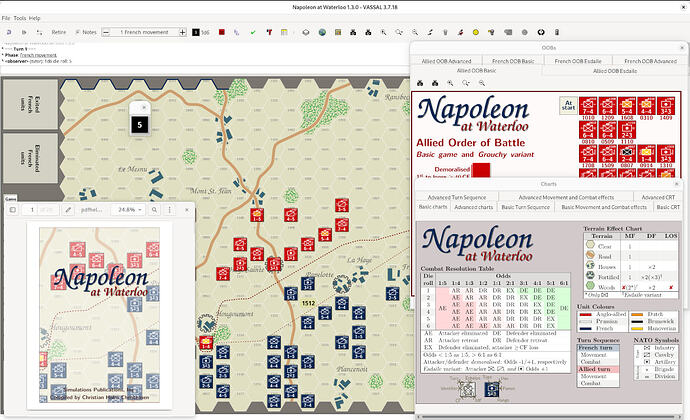The image size is (690, 420).
Task: Click the die result 5 on the map
Action: coord(140,125)
